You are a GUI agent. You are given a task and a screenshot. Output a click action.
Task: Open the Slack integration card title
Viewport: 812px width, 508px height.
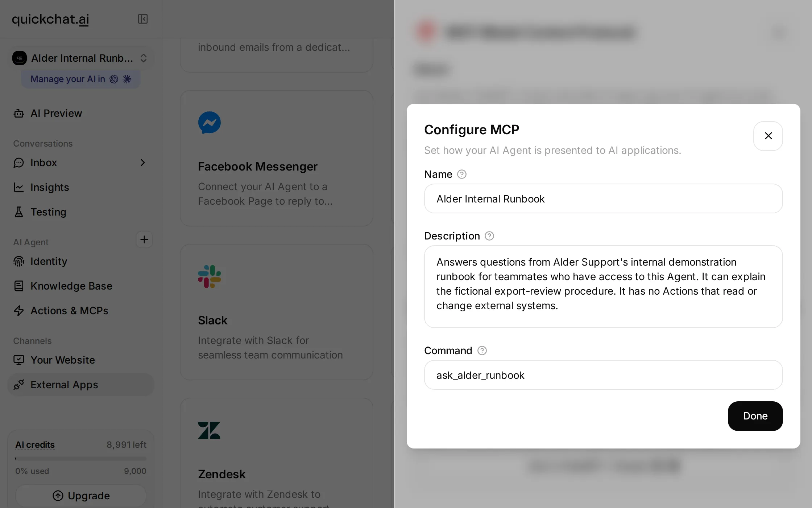click(x=212, y=320)
